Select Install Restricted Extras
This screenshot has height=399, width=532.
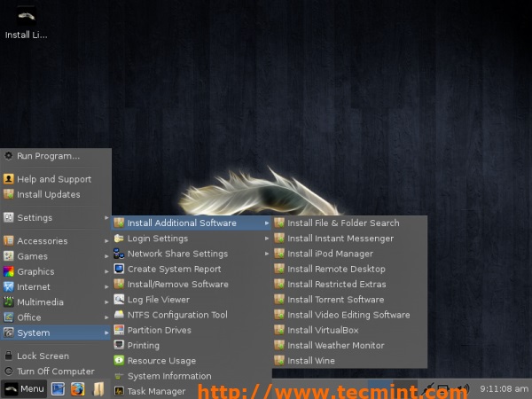pyautogui.click(x=349, y=284)
